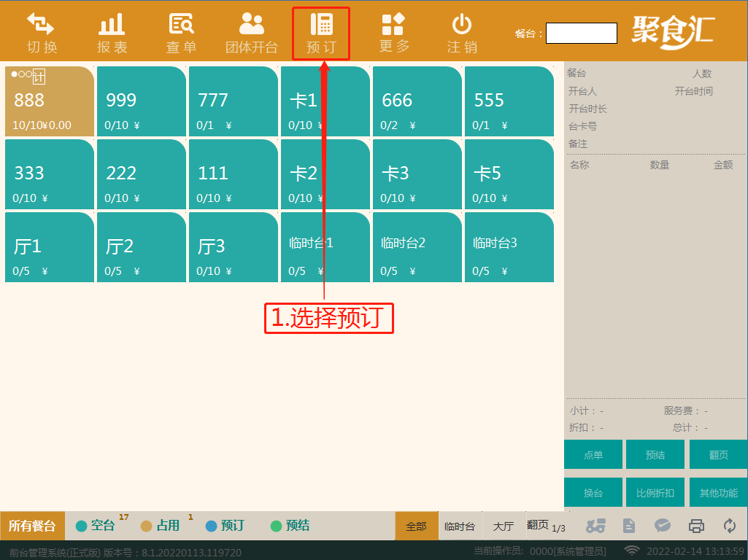Click the 比例折扣 discount button

pyautogui.click(x=655, y=492)
